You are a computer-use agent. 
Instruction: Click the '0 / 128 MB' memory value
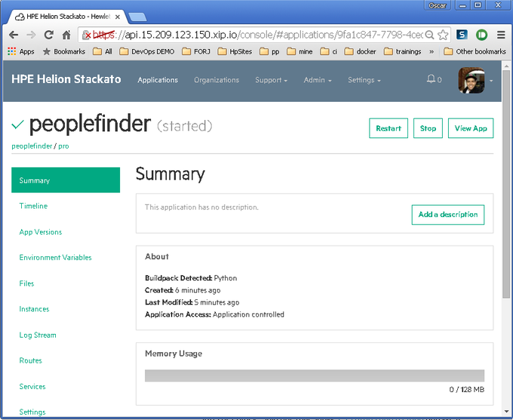coord(466,389)
